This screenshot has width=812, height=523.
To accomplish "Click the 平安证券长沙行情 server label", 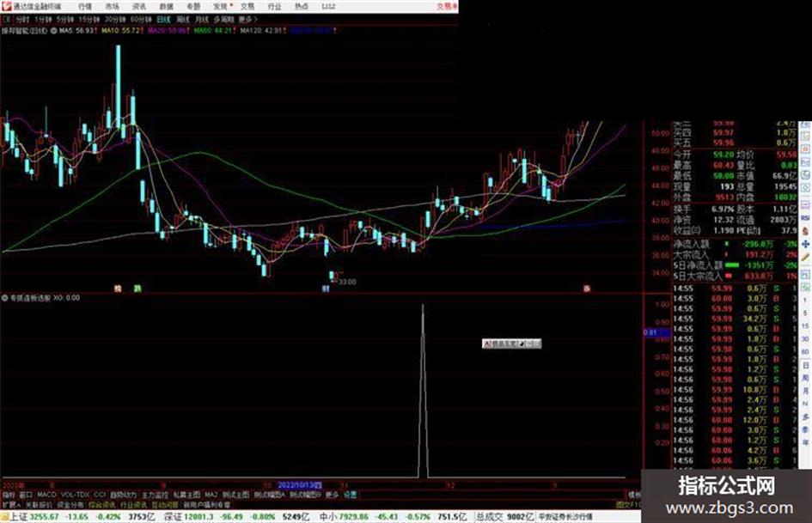I will point(565,516).
